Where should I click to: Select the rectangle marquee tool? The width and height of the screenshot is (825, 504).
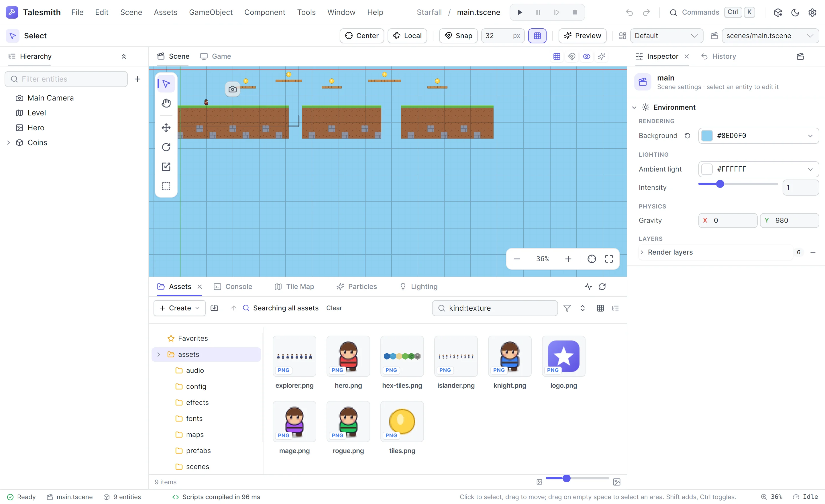click(166, 186)
